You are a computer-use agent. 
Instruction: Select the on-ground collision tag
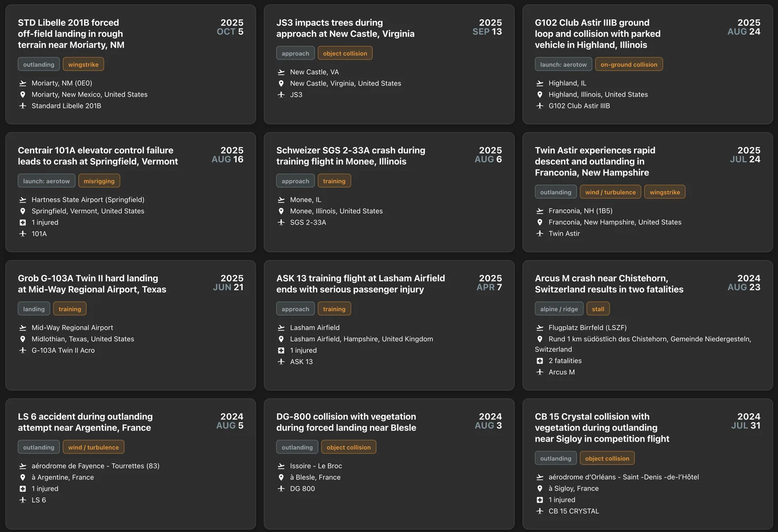point(629,65)
